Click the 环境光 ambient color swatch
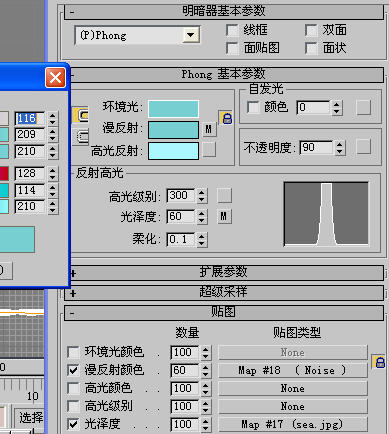 [173, 109]
